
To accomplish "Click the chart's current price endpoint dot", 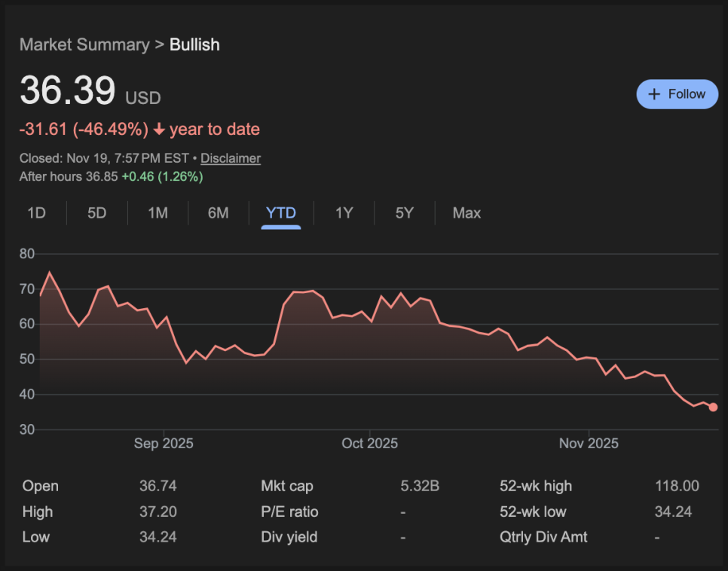I will pos(713,407).
